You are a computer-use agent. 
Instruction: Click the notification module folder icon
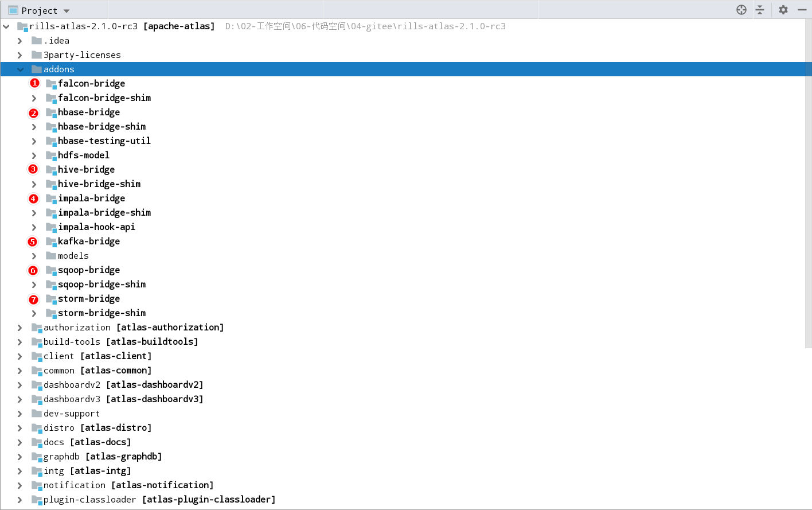click(37, 485)
